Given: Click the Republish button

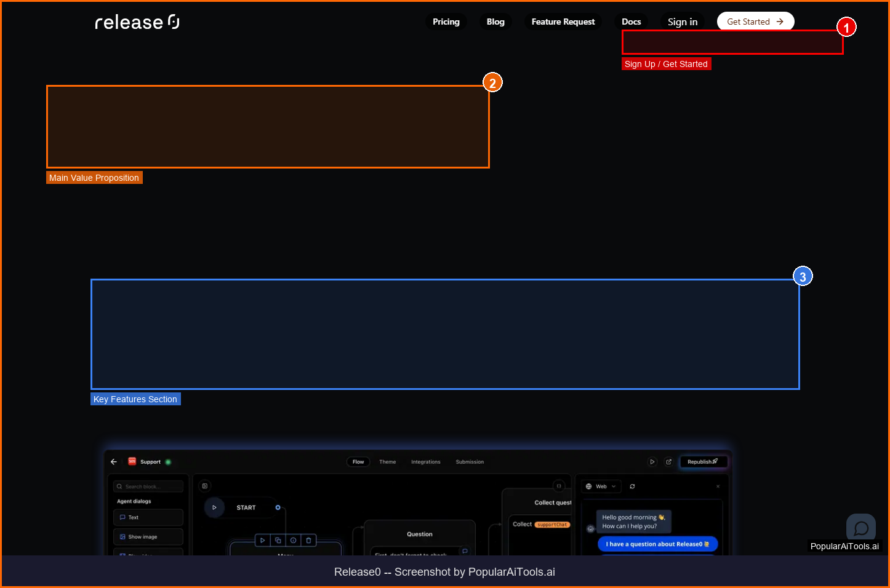Looking at the screenshot, I should pyautogui.click(x=703, y=462).
